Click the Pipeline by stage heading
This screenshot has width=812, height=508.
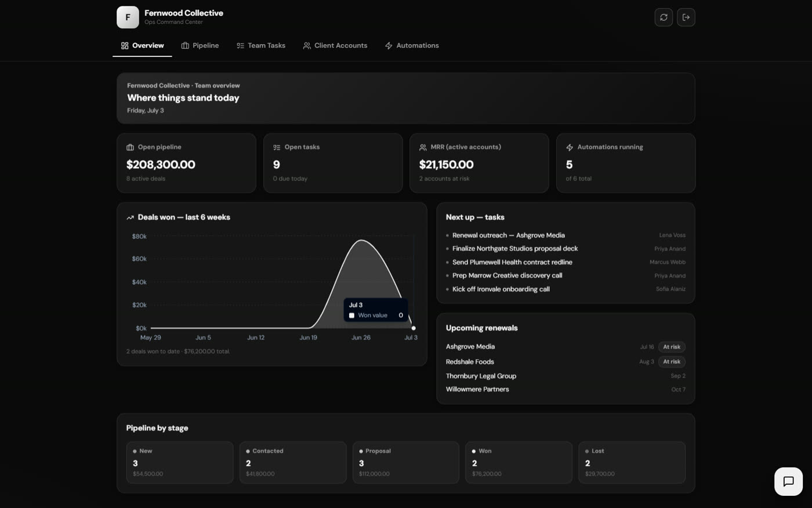coord(157,428)
